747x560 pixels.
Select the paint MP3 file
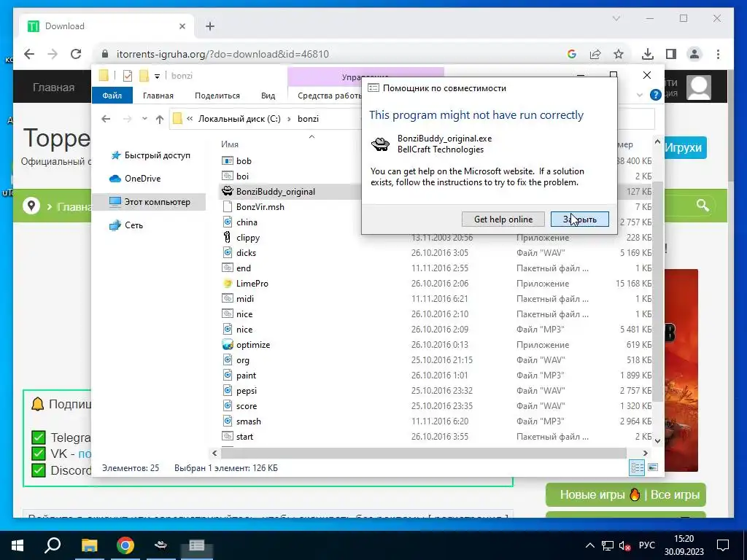click(246, 376)
